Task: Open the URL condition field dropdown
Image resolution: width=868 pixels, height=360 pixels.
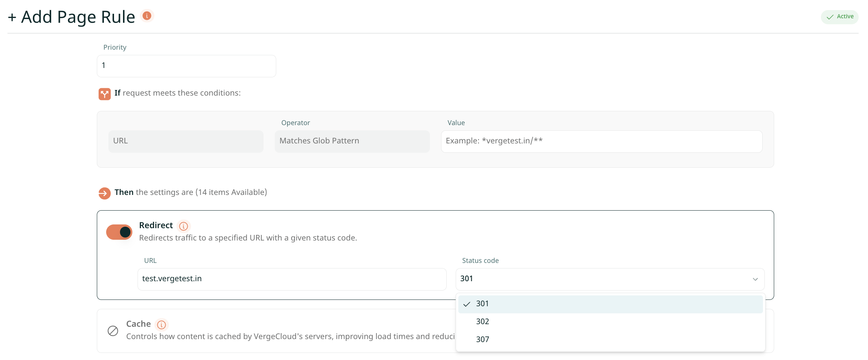Action: point(186,141)
